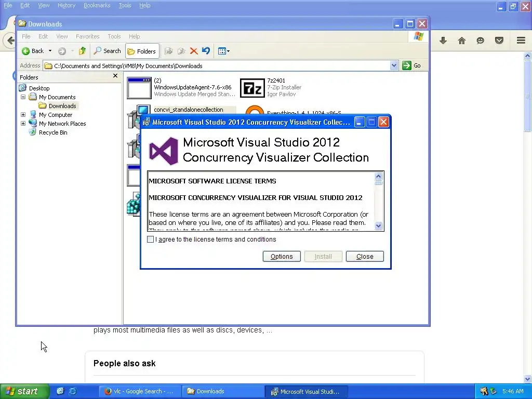
Task: Click Back in the Downloads window
Action: [x=33, y=51]
